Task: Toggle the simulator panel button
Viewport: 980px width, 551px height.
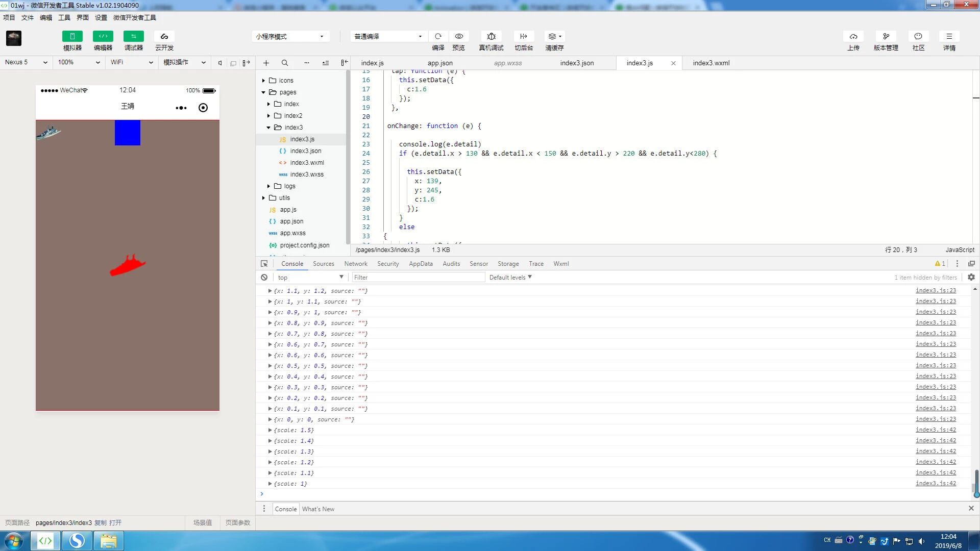Action: click(x=72, y=36)
